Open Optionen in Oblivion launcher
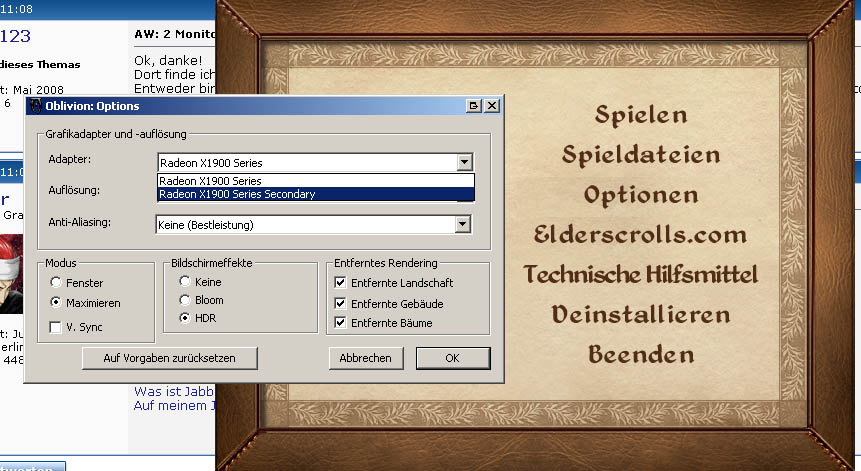861x471 pixels. coord(641,195)
